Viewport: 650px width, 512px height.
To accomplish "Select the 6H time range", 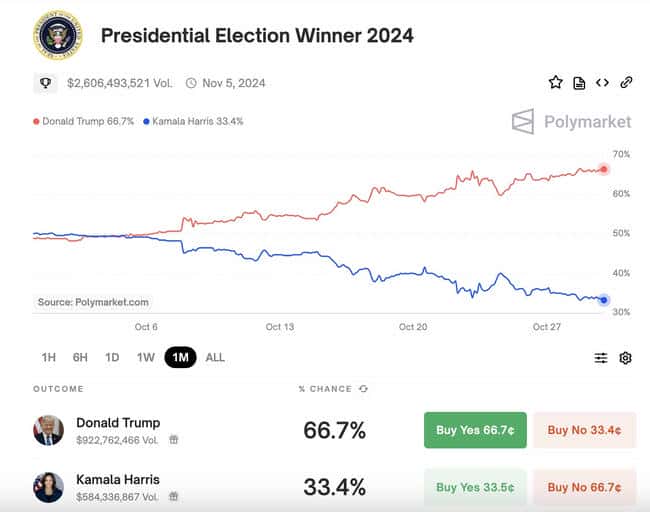I will coord(80,358).
